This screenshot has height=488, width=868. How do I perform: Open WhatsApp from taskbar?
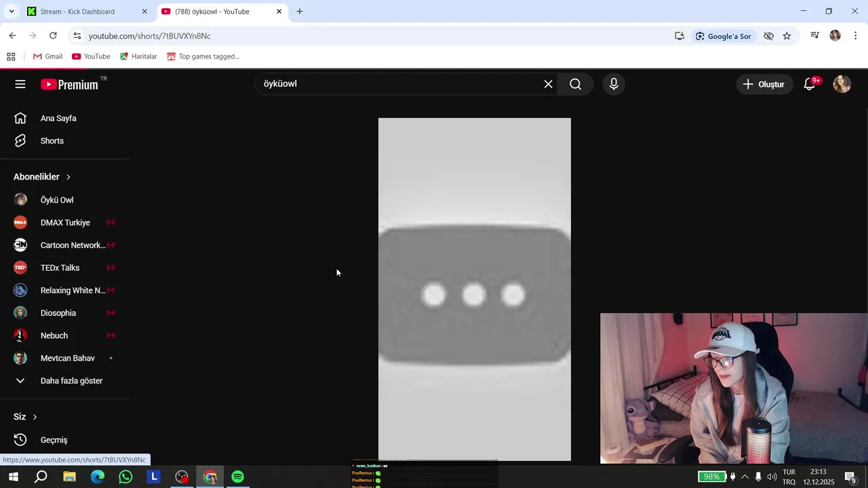pyautogui.click(x=125, y=477)
